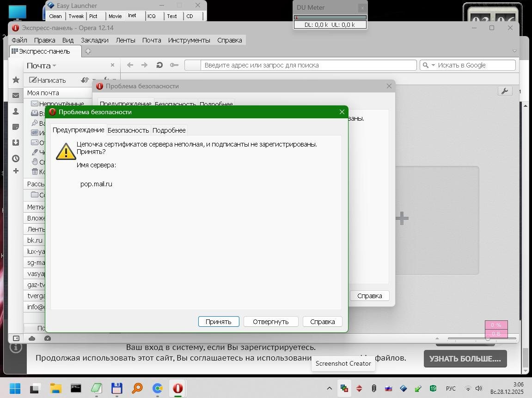This screenshot has width=532, height=398.
Task: Add a new tab with plus icon
Action: click(88, 51)
